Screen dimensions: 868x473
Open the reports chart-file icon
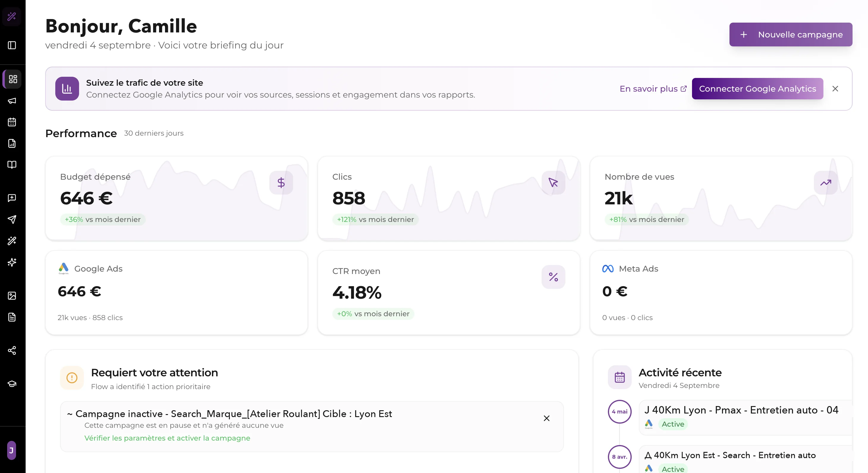[x=12, y=143]
